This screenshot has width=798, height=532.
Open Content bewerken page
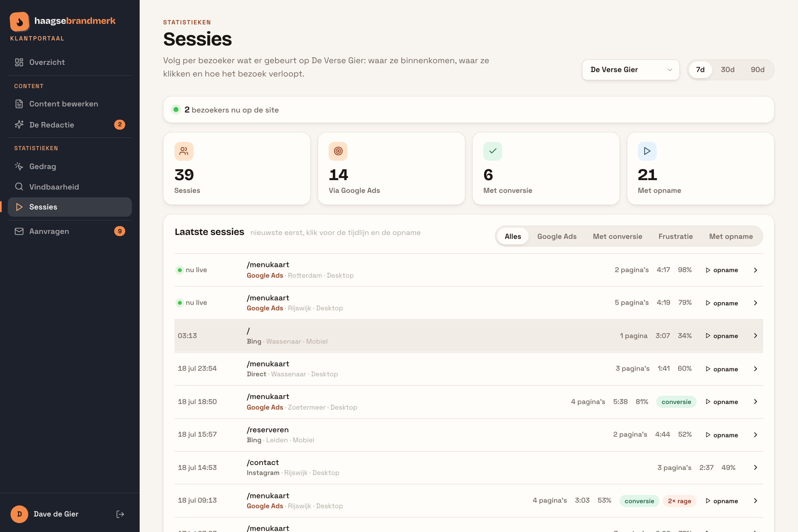tap(70, 104)
